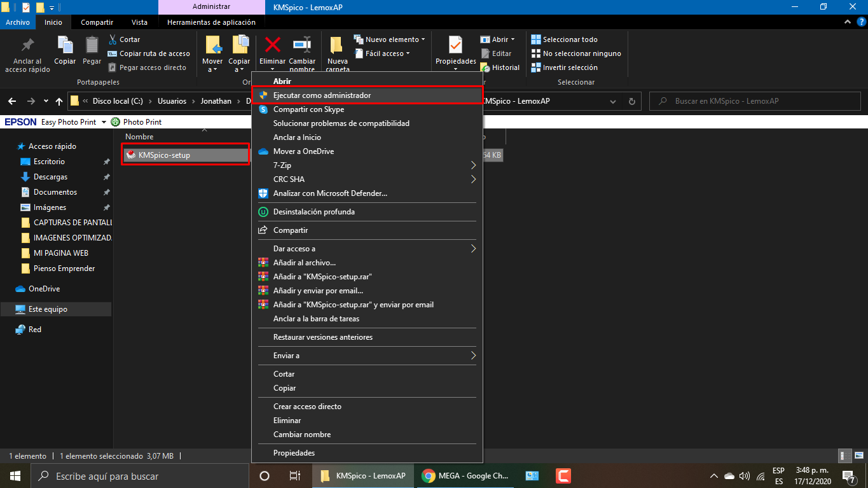
Task: Open the Nuevo elemento dropdown
Action: click(390, 39)
